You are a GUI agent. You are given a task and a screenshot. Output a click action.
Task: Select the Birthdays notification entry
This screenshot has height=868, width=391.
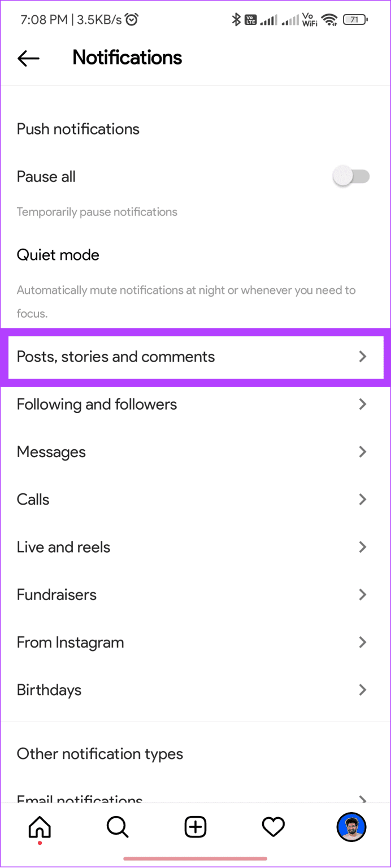pyautogui.click(x=195, y=689)
